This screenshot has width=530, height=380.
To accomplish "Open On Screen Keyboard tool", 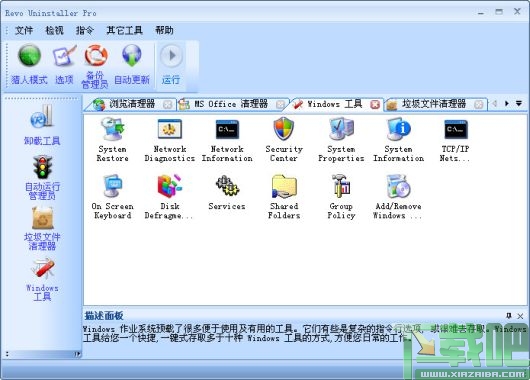I will coord(112,197).
